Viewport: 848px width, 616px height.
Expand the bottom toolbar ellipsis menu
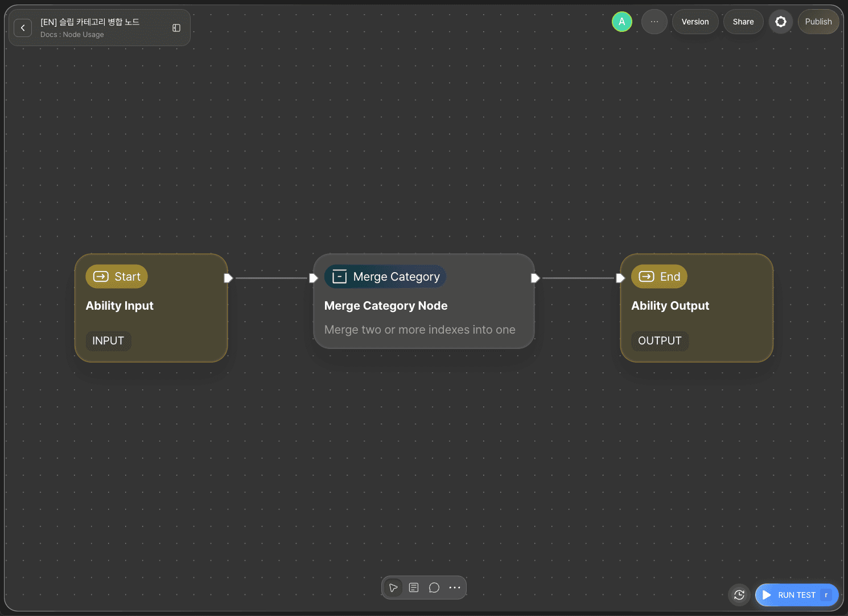tap(455, 588)
